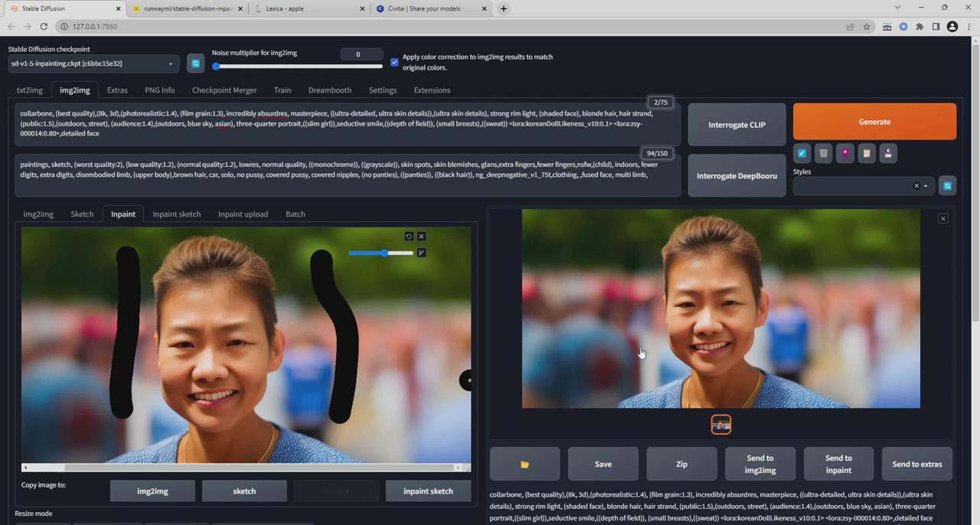Open the output folder icon below results
Image resolution: width=980 pixels, height=525 pixels.
524,464
